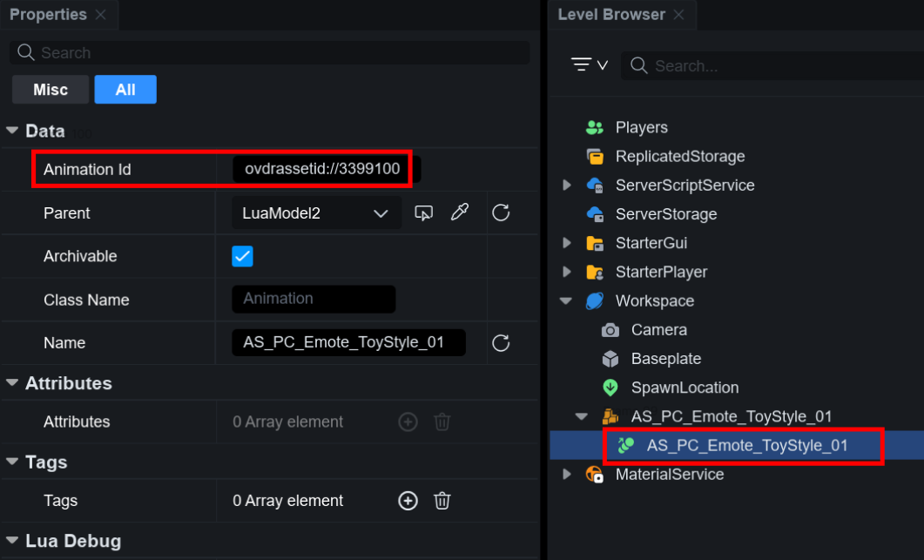Image resolution: width=924 pixels, height=560 pixels.
Task: Reset the Parent property value
Action: pyautogui.click(x=501, y=213)
